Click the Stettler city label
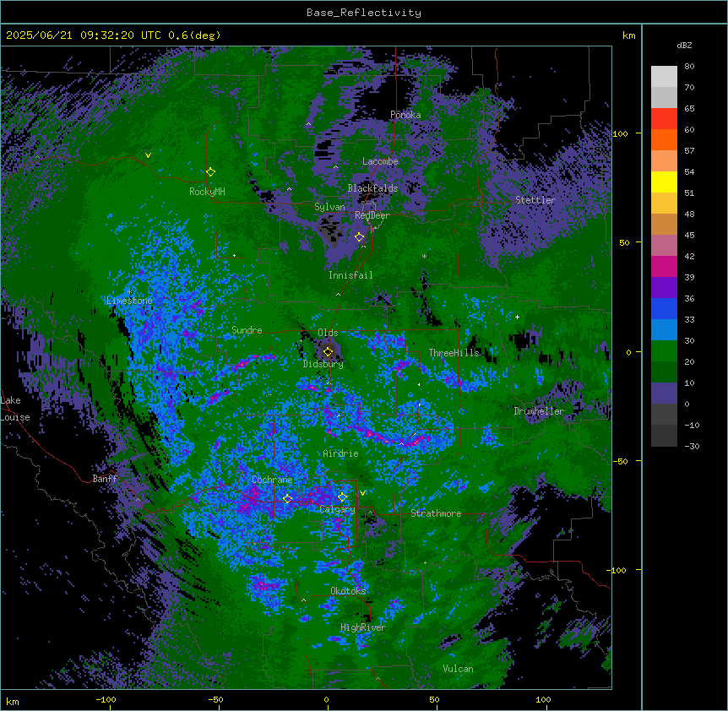This screenshot has height=711, width=728. pyautogui.click(x=535, y=200)
